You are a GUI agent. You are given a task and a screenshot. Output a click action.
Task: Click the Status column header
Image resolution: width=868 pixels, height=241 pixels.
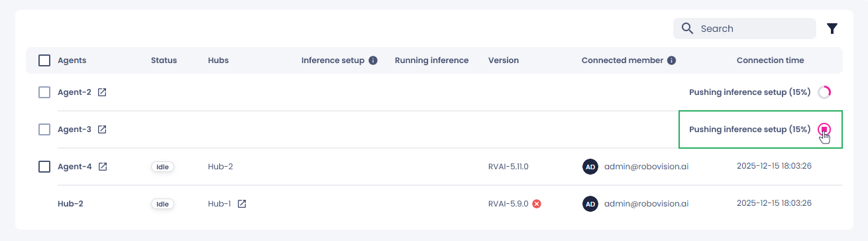[164, 60]
